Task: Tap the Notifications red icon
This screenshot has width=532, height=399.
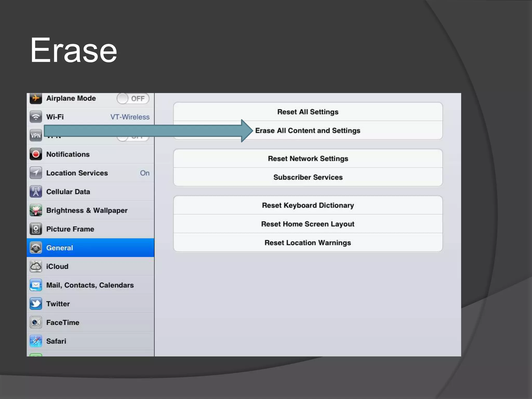Action: pos(36,154)
